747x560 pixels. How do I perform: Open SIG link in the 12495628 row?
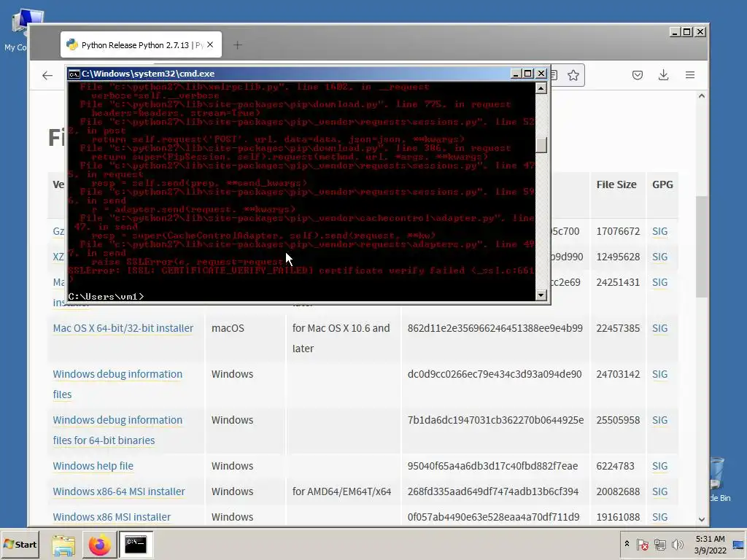click(x=659, y=257)
